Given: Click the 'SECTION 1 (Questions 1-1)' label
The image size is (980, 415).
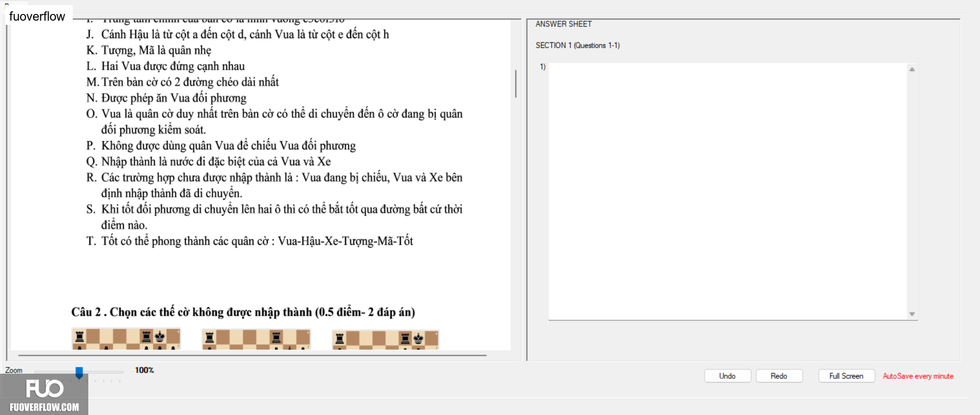Looking at the screenshot, I should tap(577, 45).
